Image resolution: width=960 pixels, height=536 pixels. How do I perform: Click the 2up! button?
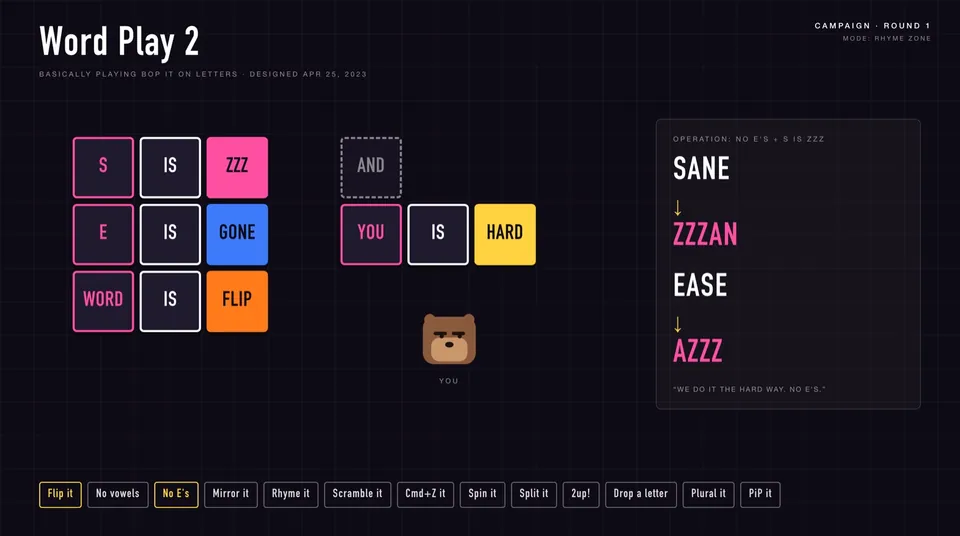[581, 494]
